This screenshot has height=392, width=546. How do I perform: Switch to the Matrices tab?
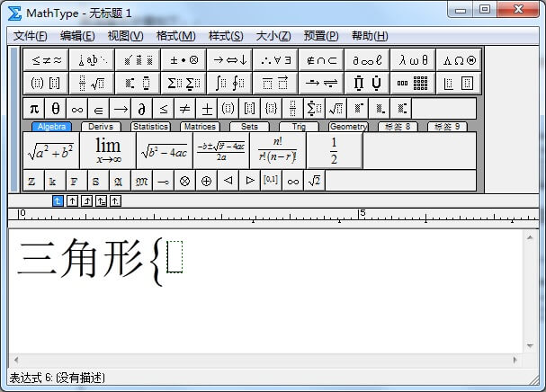coord(200,127)
